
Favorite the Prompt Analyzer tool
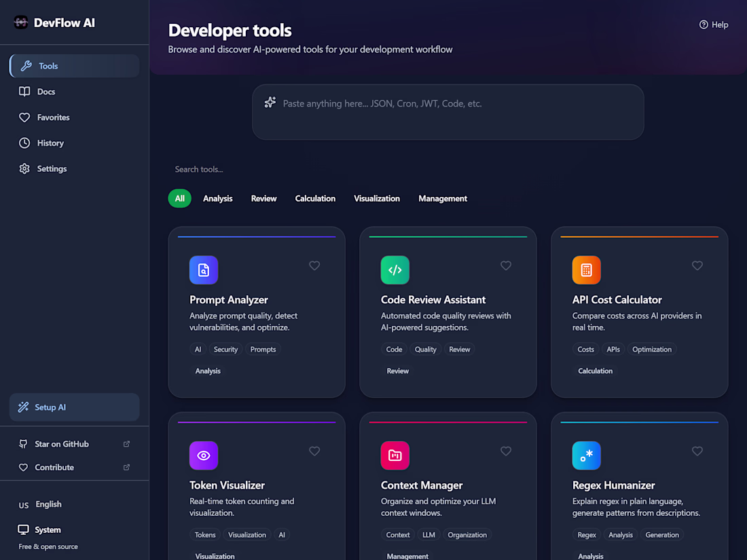point(314,265)
